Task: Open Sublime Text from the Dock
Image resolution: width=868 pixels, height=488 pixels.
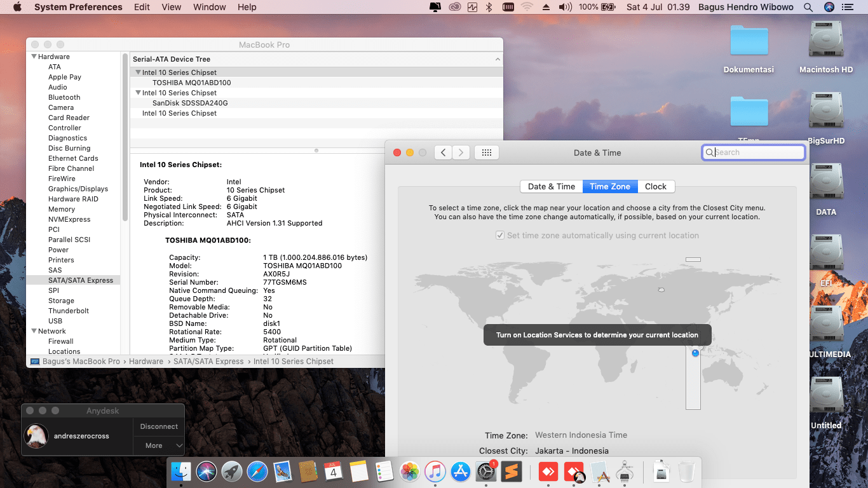Action: tap(512, 471)
